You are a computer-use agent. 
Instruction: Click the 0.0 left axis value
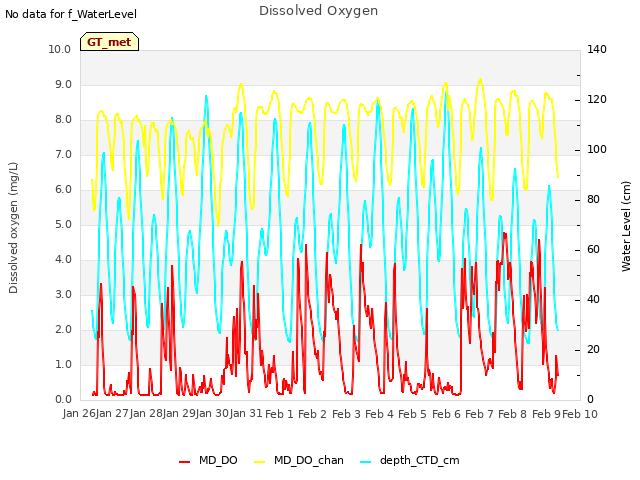[63, 400]
